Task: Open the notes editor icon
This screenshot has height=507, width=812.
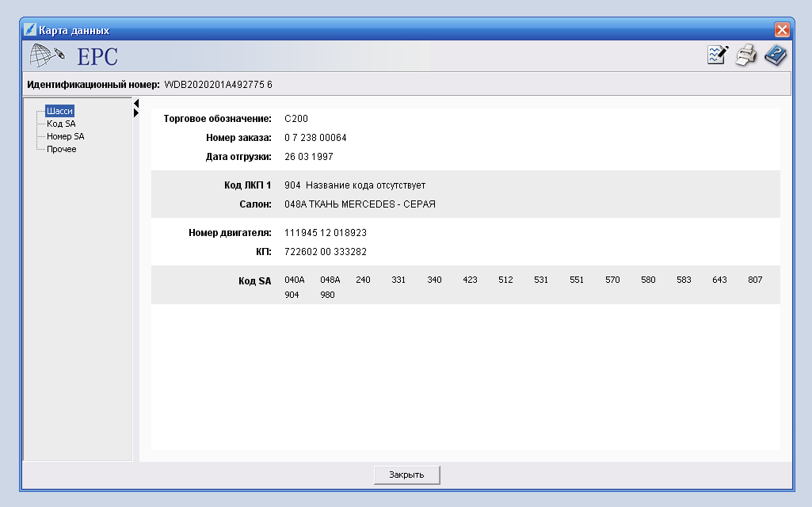Action: 718,55
